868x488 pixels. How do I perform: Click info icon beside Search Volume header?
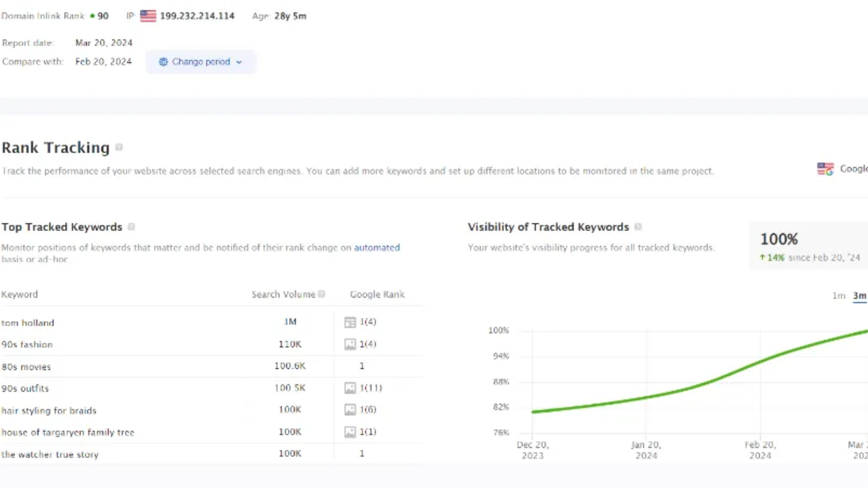322,294
